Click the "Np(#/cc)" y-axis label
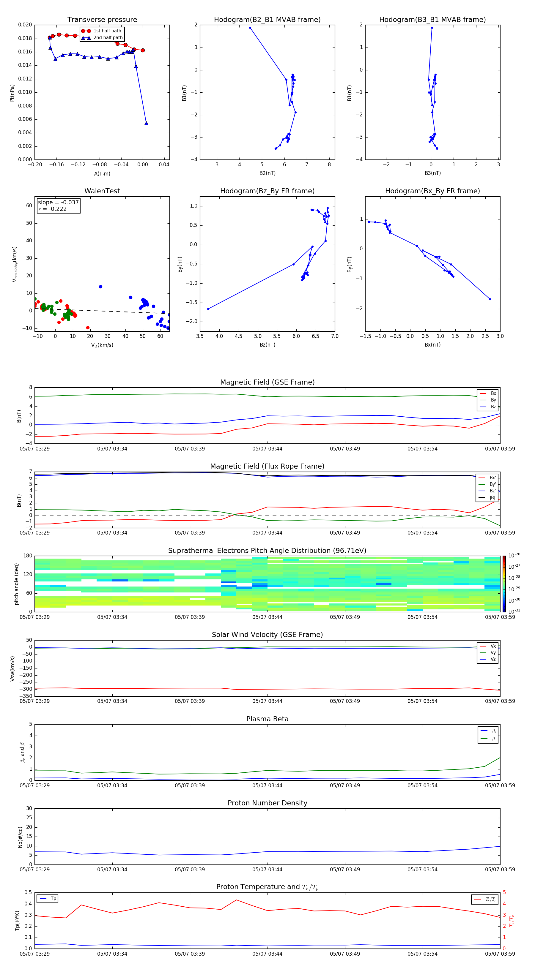Viewport: 535px width, 980px height. (x=20, y=837)
